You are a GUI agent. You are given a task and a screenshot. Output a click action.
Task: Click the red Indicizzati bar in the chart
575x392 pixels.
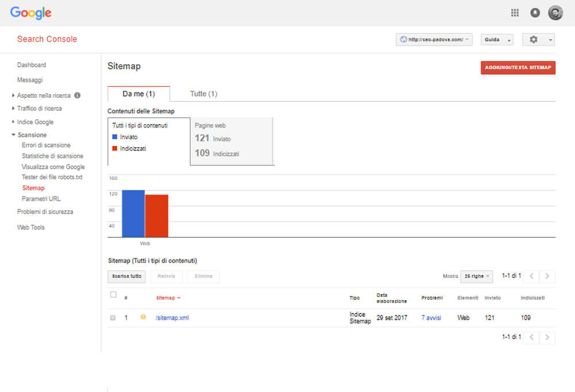(x=156, y=216)
